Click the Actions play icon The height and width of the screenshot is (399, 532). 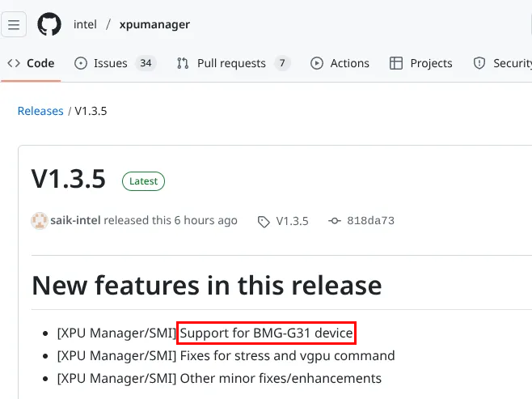[317, 63]
